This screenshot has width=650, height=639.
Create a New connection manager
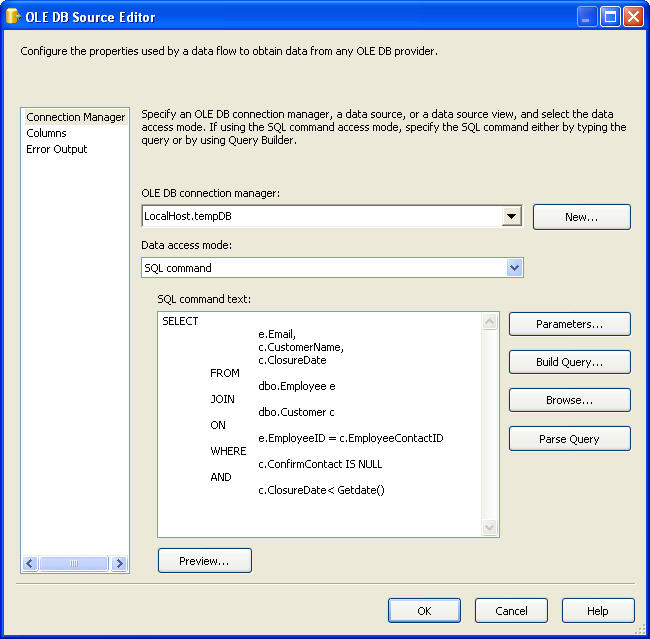pyautogui.click(x=582, y=217)
